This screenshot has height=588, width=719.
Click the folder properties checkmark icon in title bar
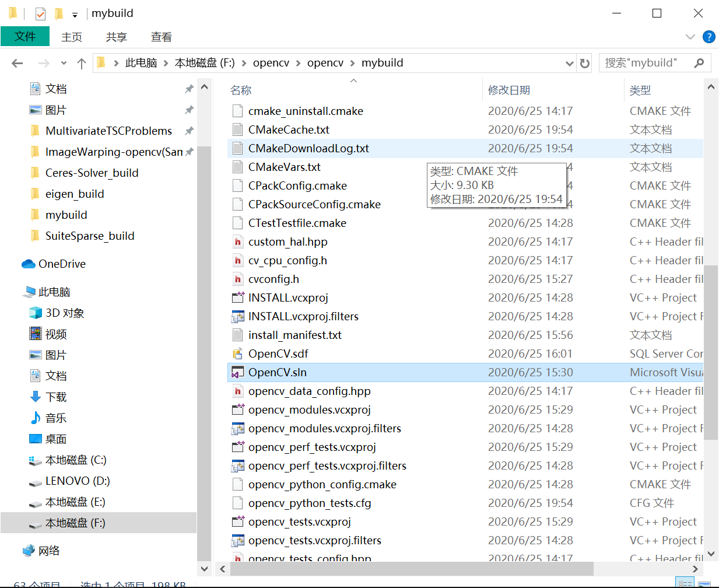click(40, 13)
